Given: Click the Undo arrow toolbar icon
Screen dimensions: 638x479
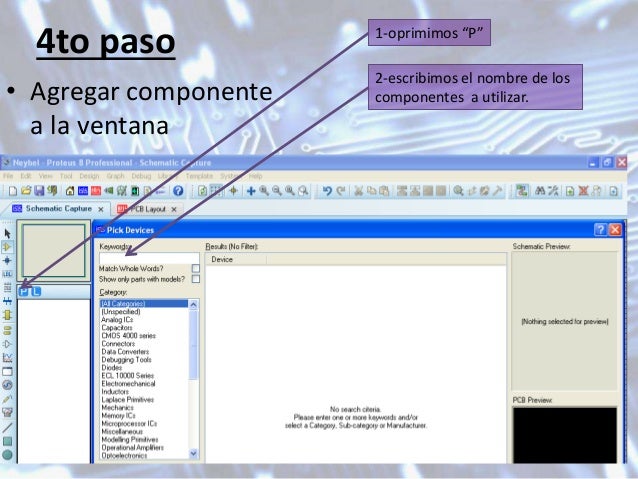Looking at the screenshot, I should click(x=327, y=191).
